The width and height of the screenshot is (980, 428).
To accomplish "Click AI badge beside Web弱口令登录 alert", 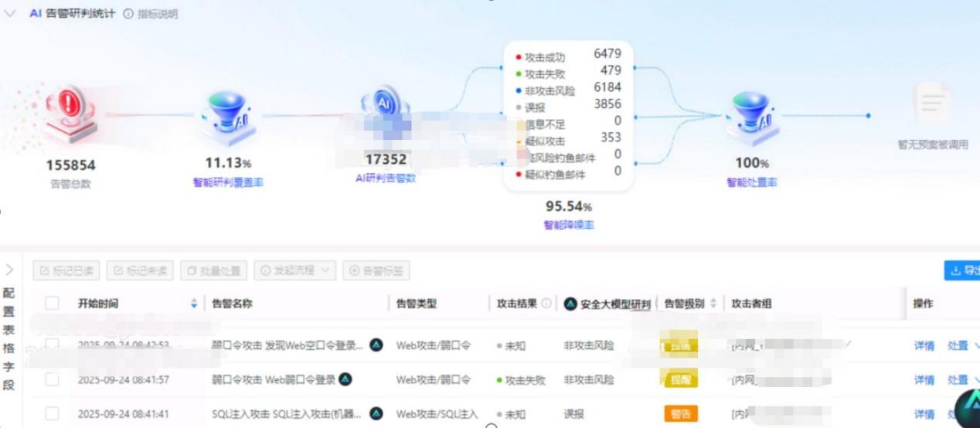I will click(346, 379).
